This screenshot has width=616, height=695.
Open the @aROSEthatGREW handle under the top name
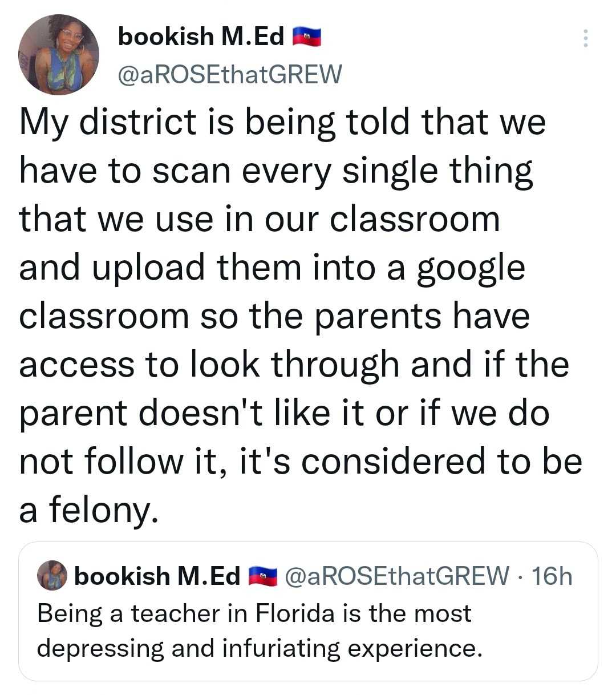[x=229, y=74]
